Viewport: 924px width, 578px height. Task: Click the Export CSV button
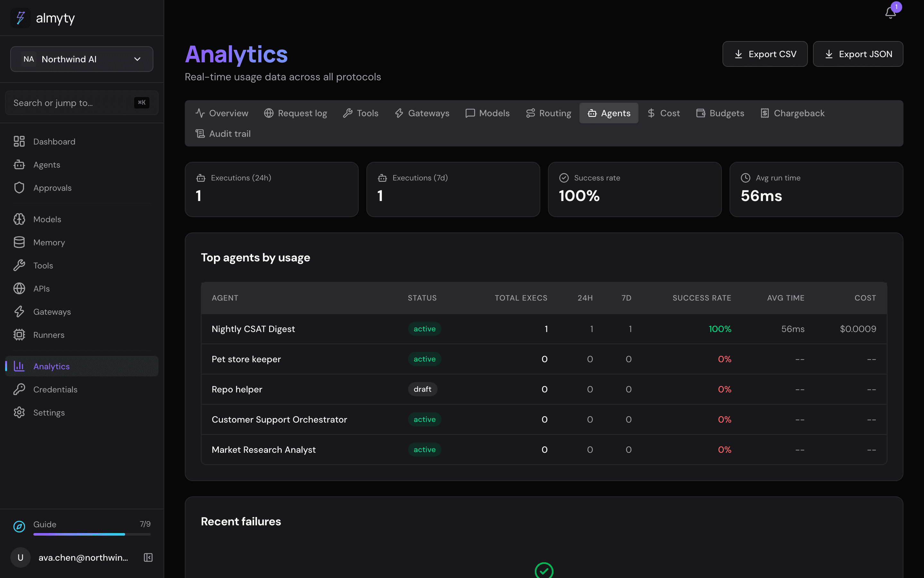point(765,54)
